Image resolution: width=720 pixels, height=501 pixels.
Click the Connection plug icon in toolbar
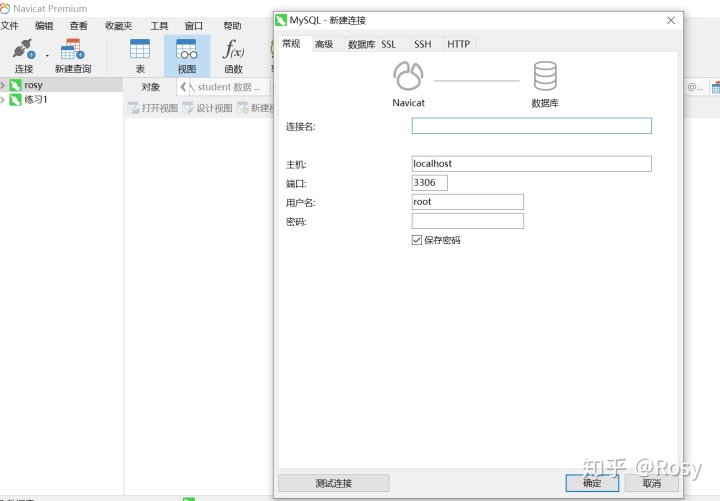[24, 49]
